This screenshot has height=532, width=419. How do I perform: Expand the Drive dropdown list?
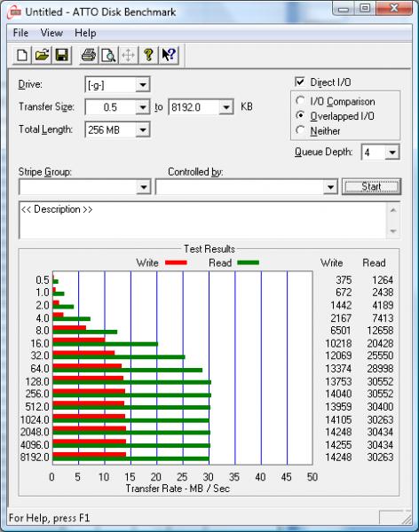(143, 85)
